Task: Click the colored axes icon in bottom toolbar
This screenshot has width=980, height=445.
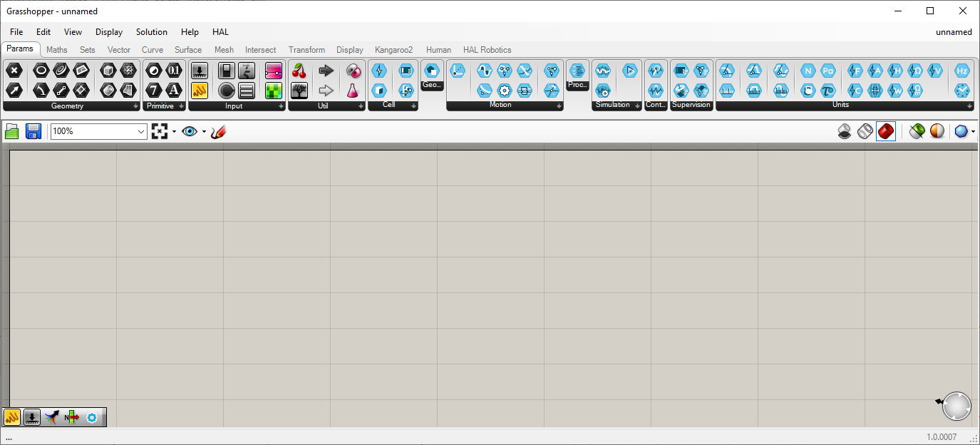Action: 51,418
